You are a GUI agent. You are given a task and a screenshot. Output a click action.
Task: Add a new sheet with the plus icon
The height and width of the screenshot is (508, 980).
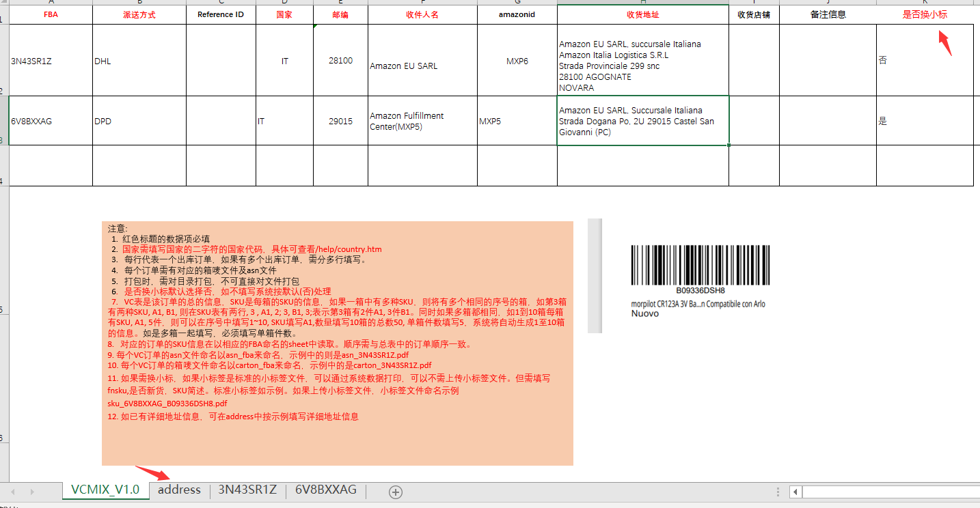coord(396,492)
